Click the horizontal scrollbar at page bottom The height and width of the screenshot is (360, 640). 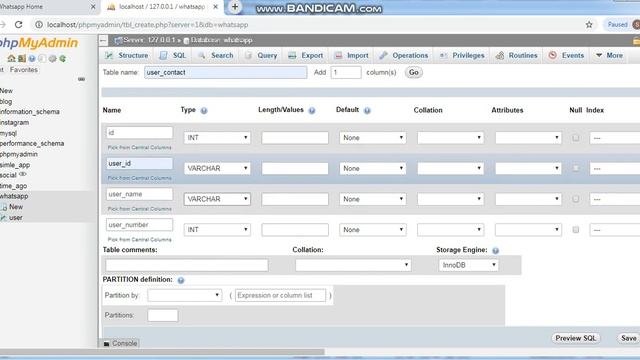[162, 352]
